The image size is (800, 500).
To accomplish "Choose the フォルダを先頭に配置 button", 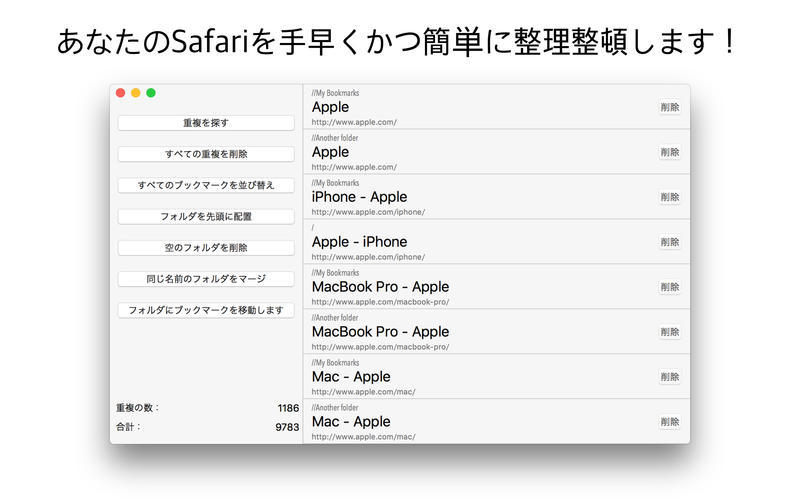I will (x=206, y=216).
